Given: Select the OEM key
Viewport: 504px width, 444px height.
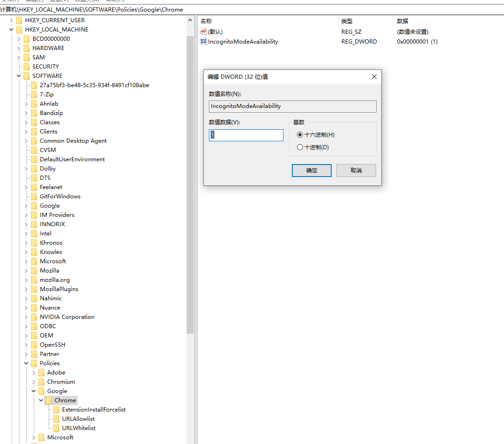Looking at the screenshot, I should (46, 336).
